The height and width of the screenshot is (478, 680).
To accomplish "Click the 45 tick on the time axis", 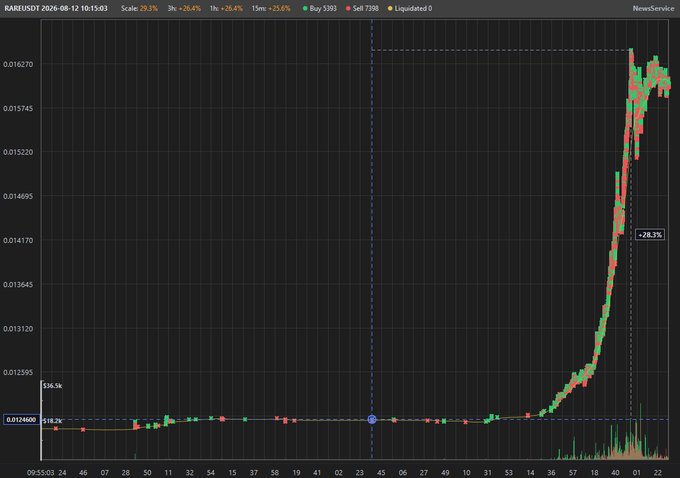I will (x=381, y=472).
